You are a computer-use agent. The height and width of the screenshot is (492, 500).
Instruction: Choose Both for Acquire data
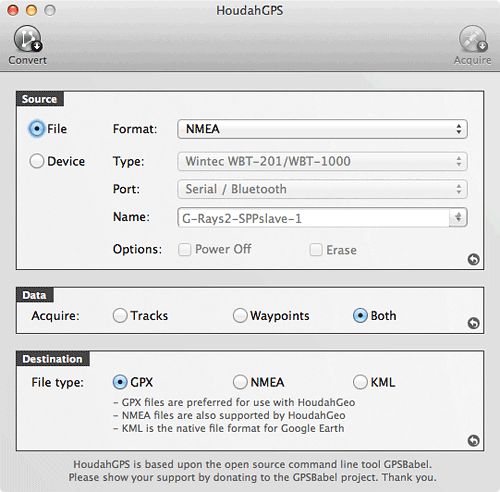360,315
